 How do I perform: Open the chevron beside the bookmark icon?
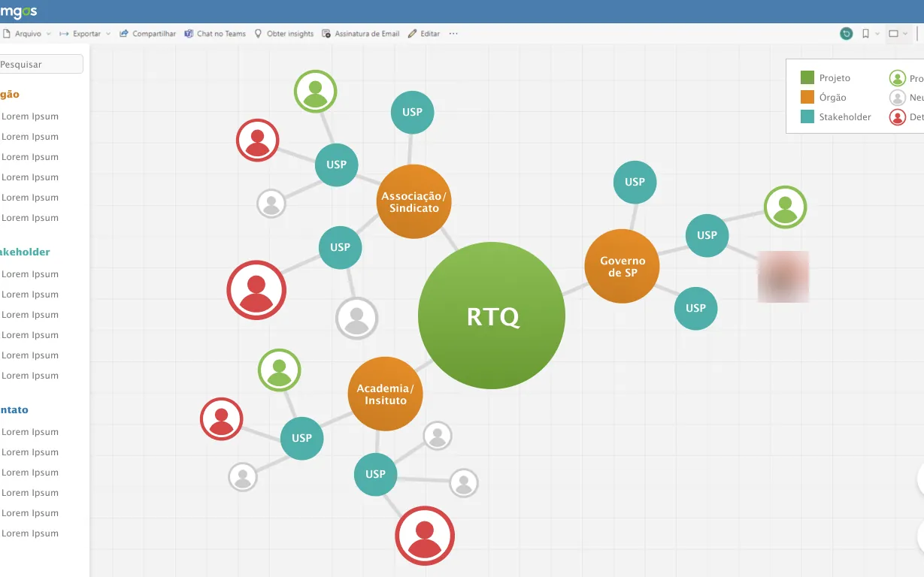(877, 34)
